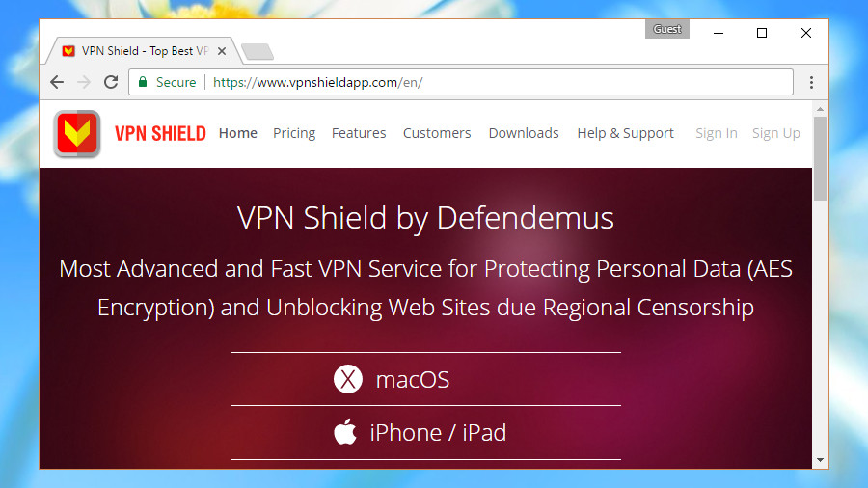The image size is (868, 488).
Task: Click the scrollbar down arrow
Action: coord(820,460)
